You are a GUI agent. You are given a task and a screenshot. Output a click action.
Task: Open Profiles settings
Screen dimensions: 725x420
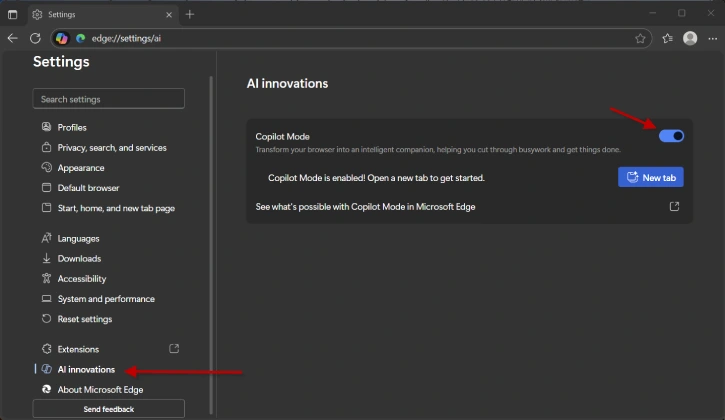(72, 127)
